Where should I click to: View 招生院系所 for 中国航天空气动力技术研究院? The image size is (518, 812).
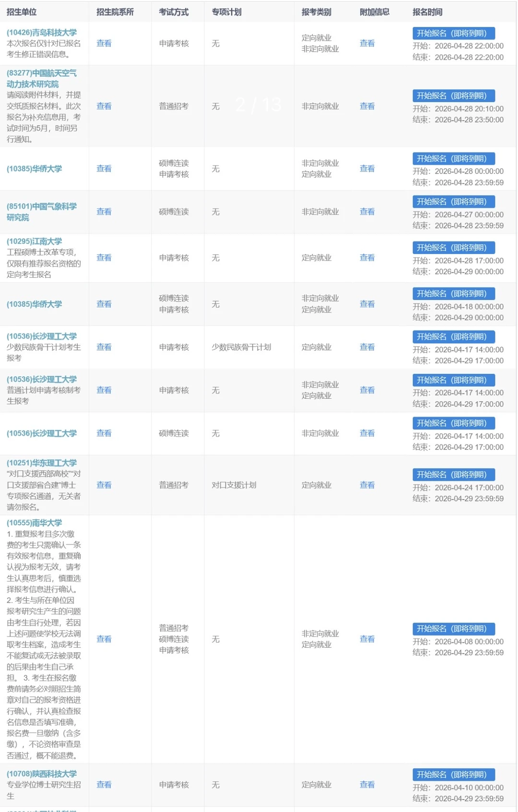(104, 106)
